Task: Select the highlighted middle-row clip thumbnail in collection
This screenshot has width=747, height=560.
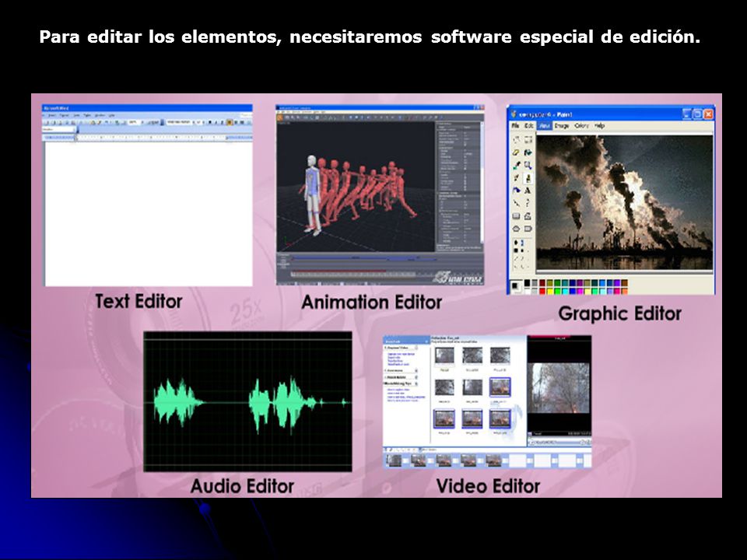Action: tap(500, 387)
